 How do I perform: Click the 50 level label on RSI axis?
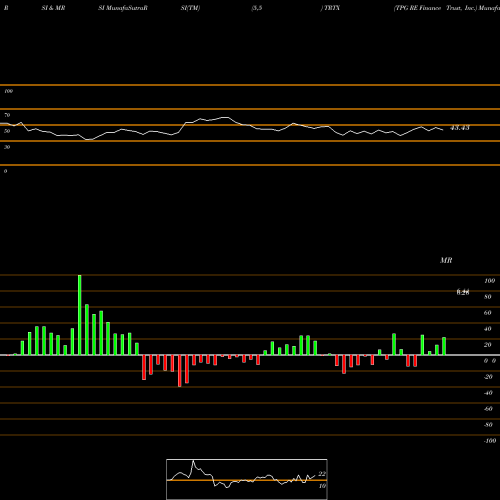coord(7,131)
